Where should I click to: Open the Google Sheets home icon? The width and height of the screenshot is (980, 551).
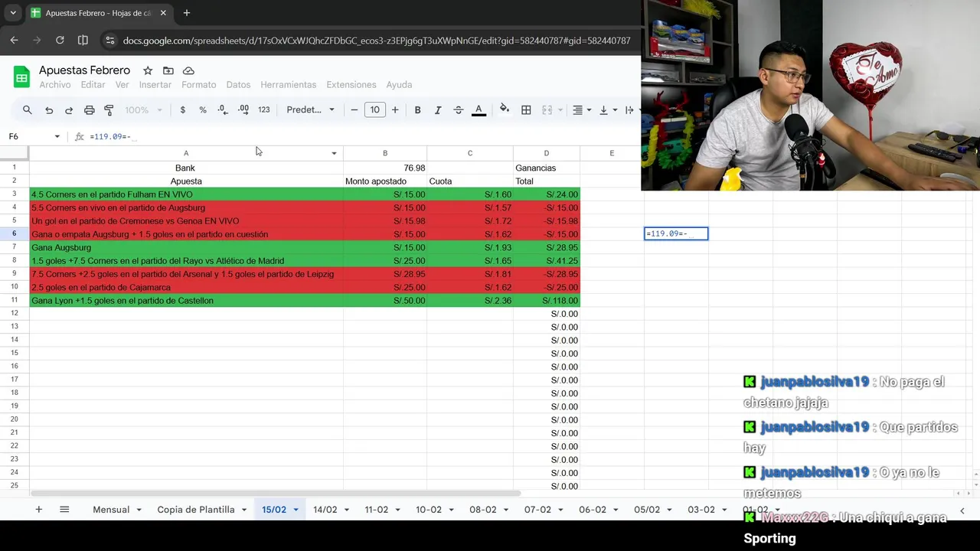[x=21, y=77]
